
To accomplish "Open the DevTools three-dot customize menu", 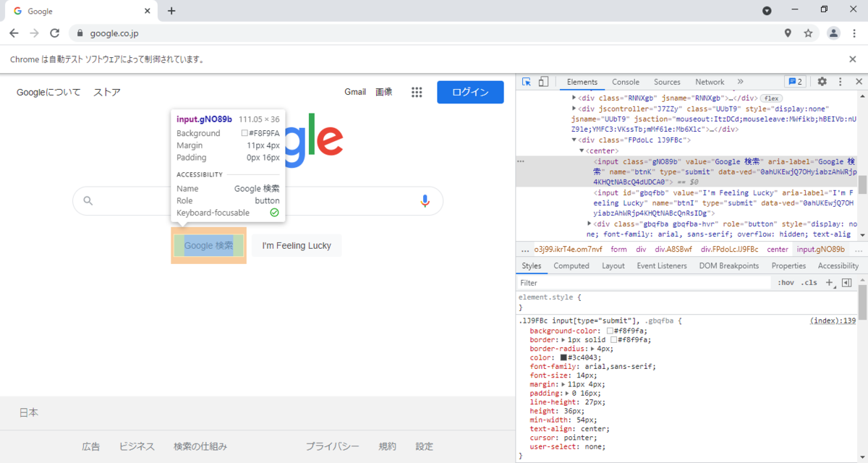I will point(841,82).
